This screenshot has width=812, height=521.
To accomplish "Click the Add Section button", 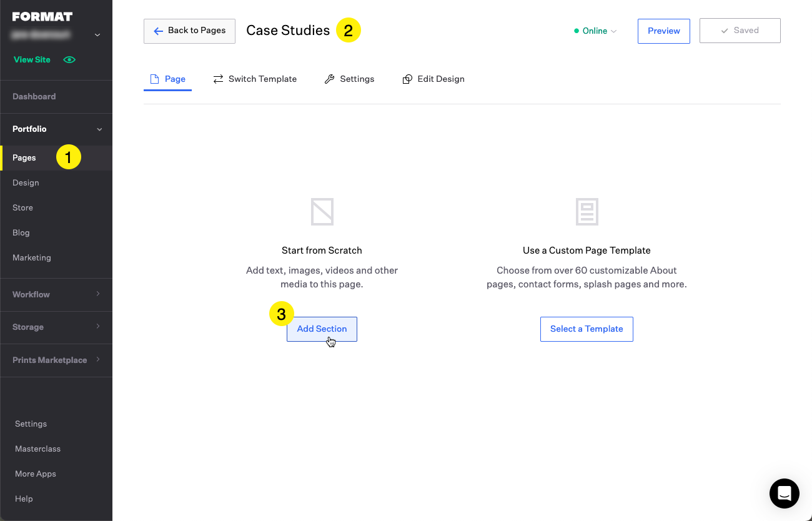I will tap(322, 329).
